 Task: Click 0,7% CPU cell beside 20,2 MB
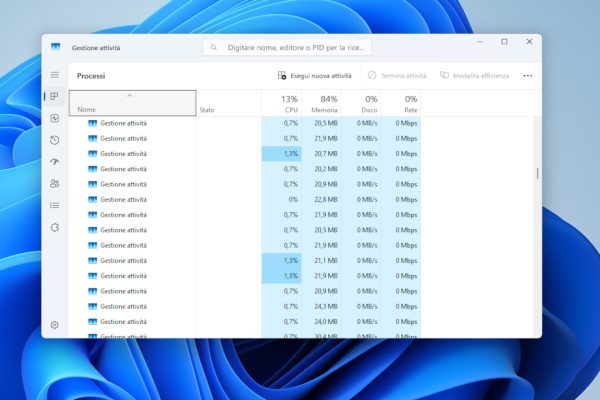[282, 169]
